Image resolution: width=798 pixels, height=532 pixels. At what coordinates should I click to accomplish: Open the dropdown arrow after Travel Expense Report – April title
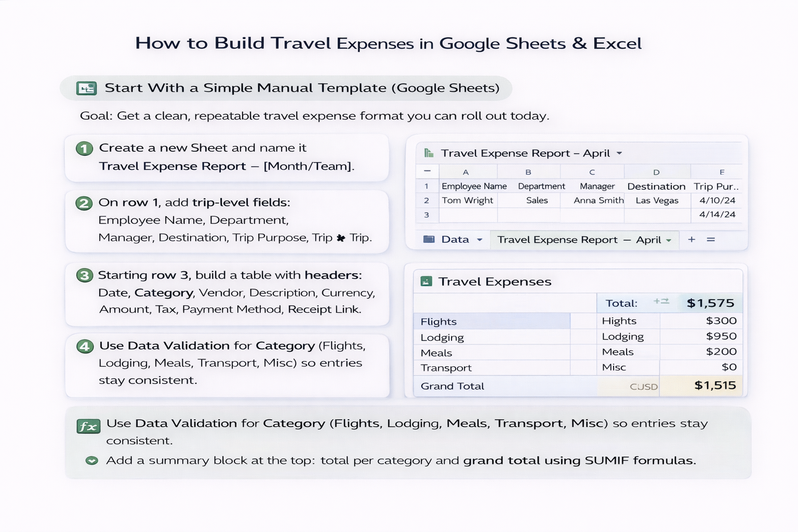[619, 153]
